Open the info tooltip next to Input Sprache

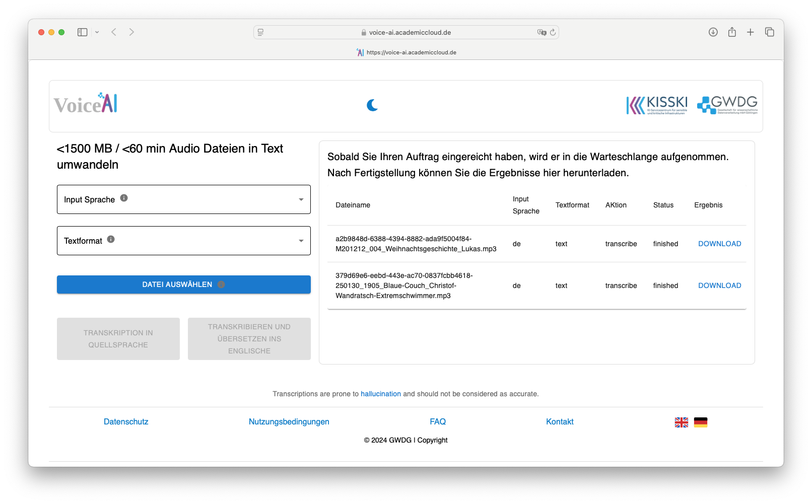coord(124,198)
